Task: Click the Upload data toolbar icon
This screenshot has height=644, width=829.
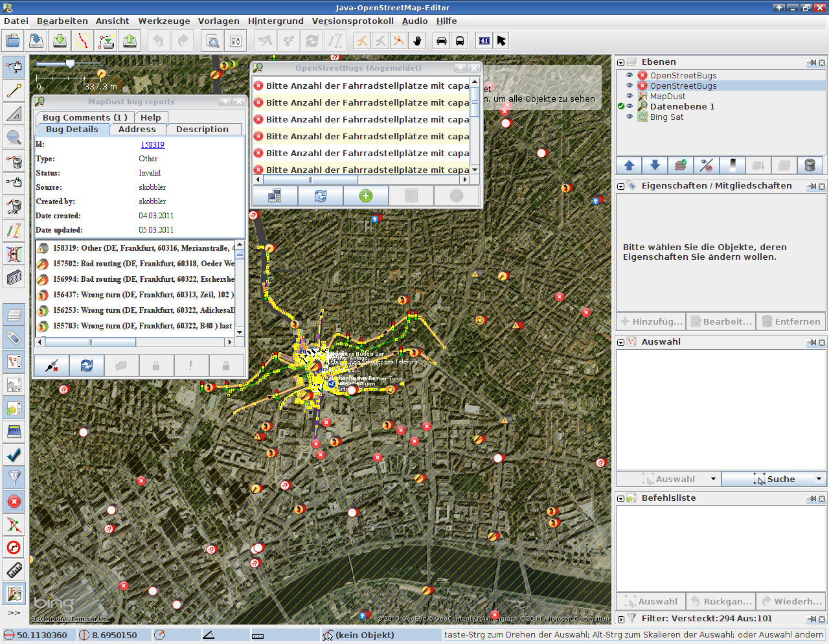Action: pyautogui.click(x=130, y=41)
